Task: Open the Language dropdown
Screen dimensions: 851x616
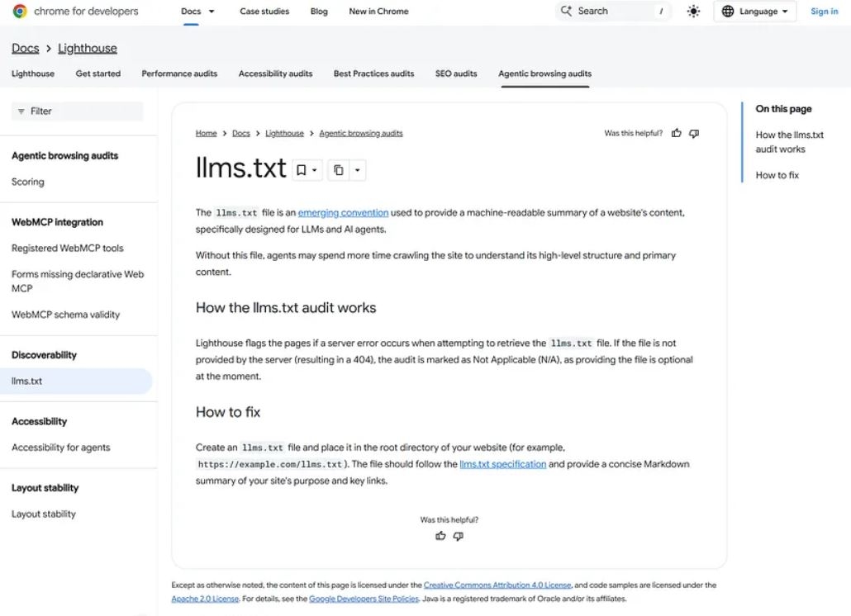Action: point(755,12)
